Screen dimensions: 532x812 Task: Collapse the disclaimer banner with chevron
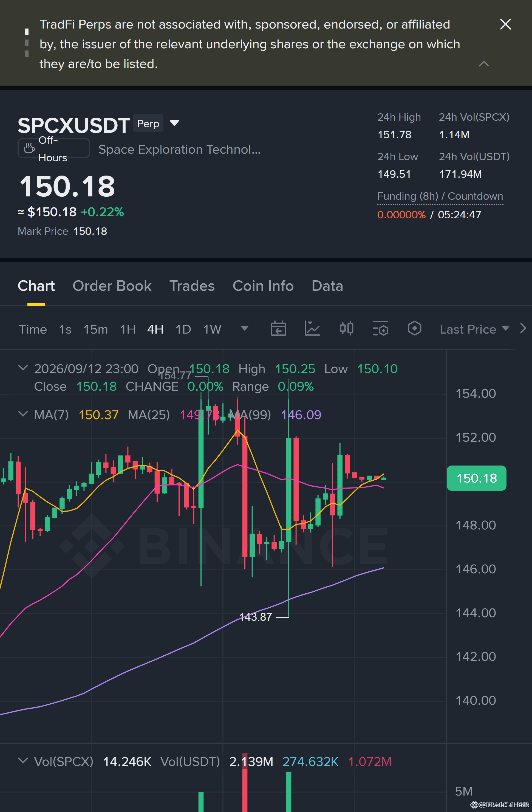tap(483, 64)
